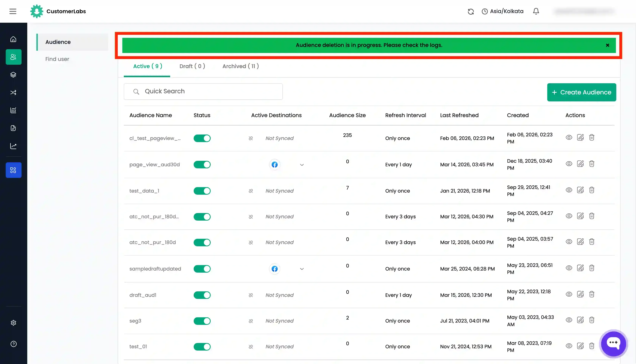This screenshot has width=636, height=364.
Task: Toggle status of draft_aud1 audience
Action: (202, 295)
